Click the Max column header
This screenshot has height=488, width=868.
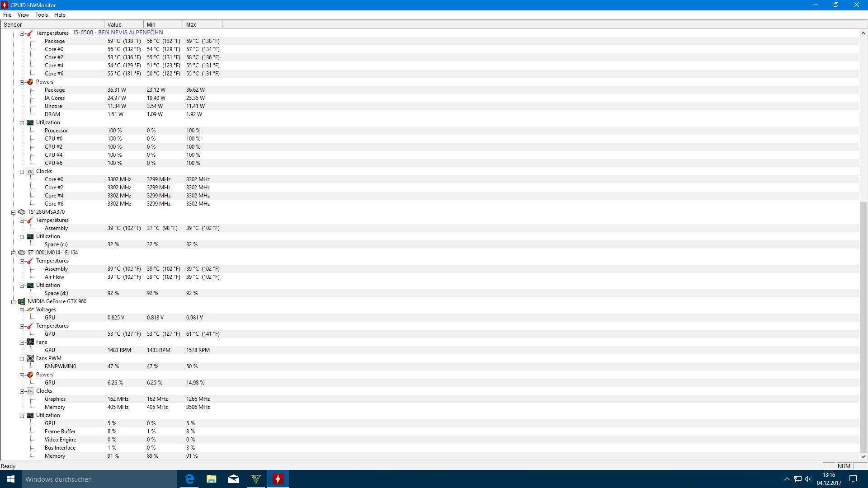[202, 25]
